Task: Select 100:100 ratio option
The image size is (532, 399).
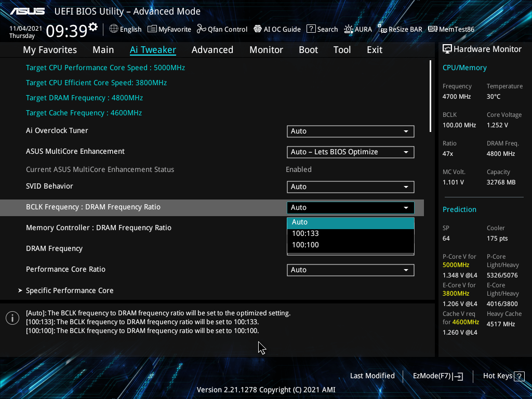Action: (351, 245)
